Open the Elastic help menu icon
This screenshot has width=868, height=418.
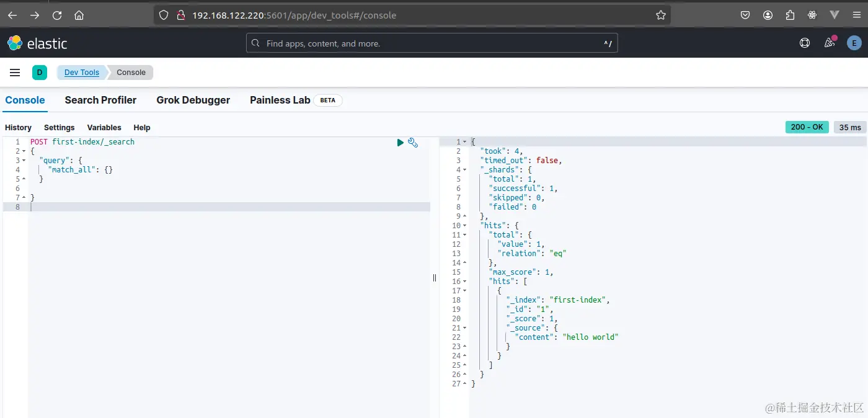click(x=805, y=43)
